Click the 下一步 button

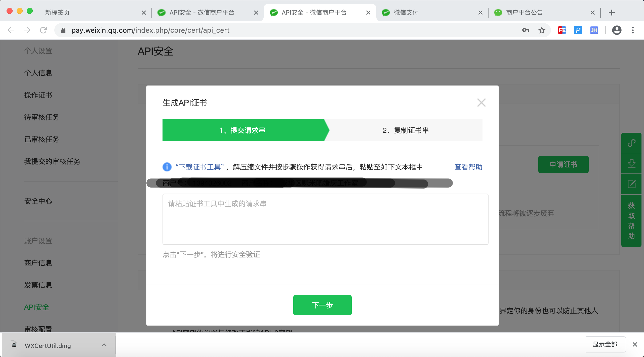(322, 305)
